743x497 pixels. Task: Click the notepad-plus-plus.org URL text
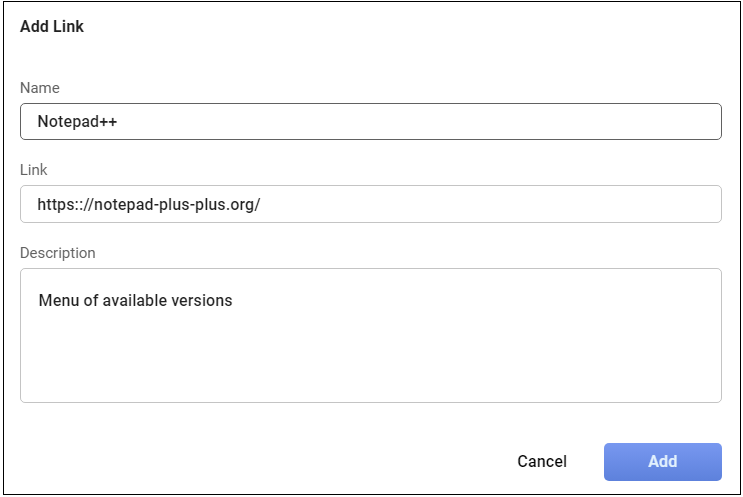[x=149, y=204]
